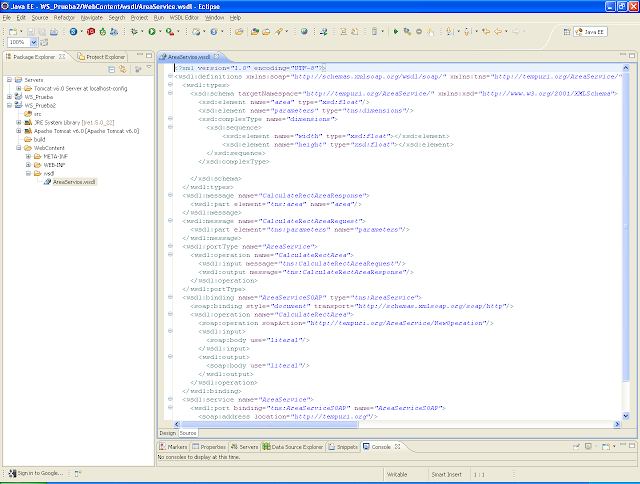This screenshot has width=640, height=484.
Task: Select the Java EE perspective button
Action: click(x=590, y=32)
